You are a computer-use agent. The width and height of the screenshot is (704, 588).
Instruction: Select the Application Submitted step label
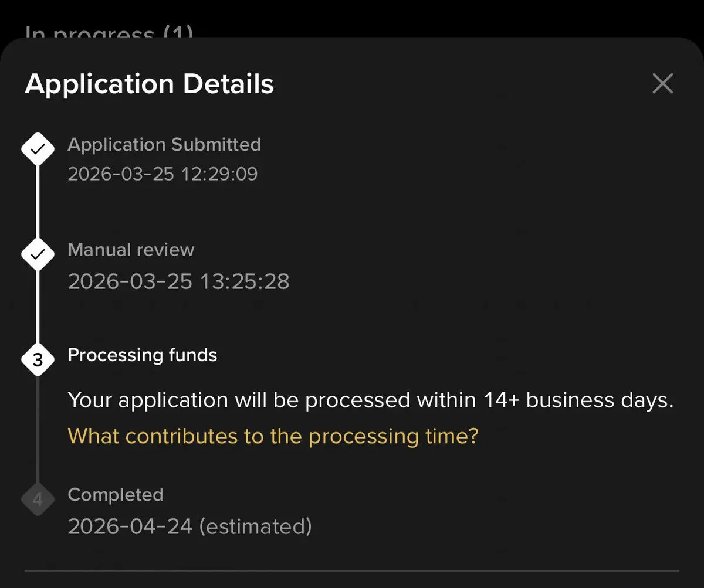164,144
